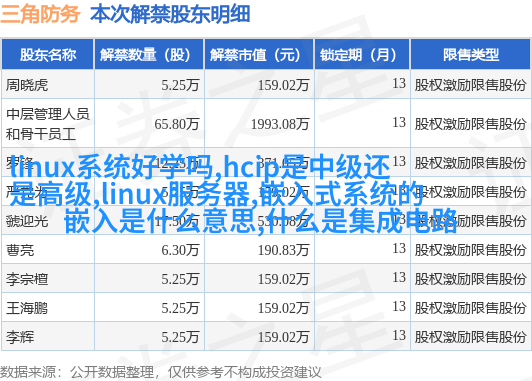Select the 6.30万 quantity cell
This screenshot has height=381, width=532.
click(180, 250)
